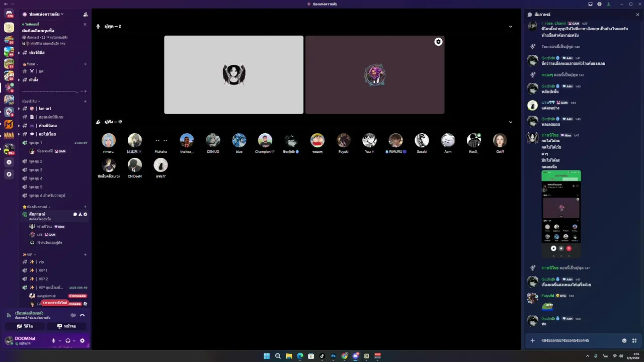The height and width of the screenshot is (362, 644).
Task: Click the moderator badge on second speaker tile
Action: click(x=438, y=42)
